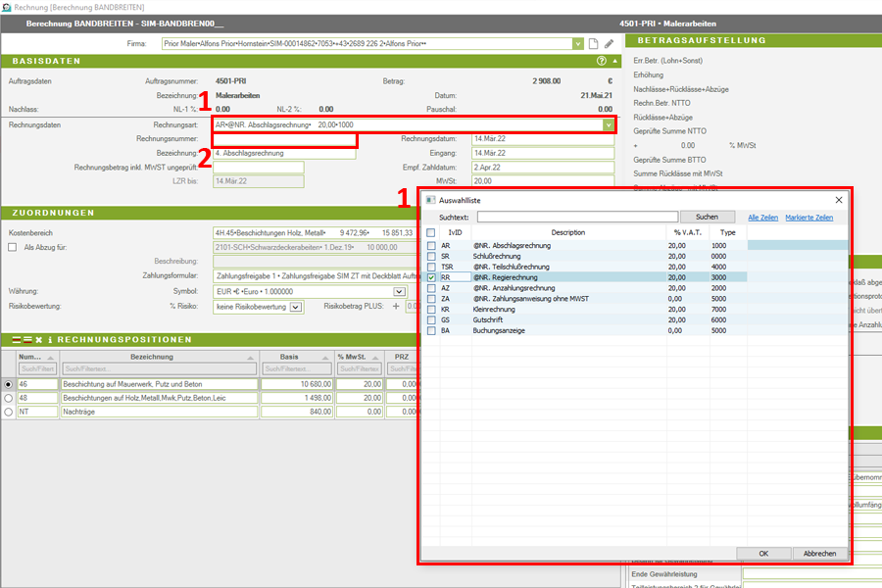The image size is (882, 588).
Task: Check the AR Abschlagsrechnung row checkbox
Action: click(x=431, y=245)
